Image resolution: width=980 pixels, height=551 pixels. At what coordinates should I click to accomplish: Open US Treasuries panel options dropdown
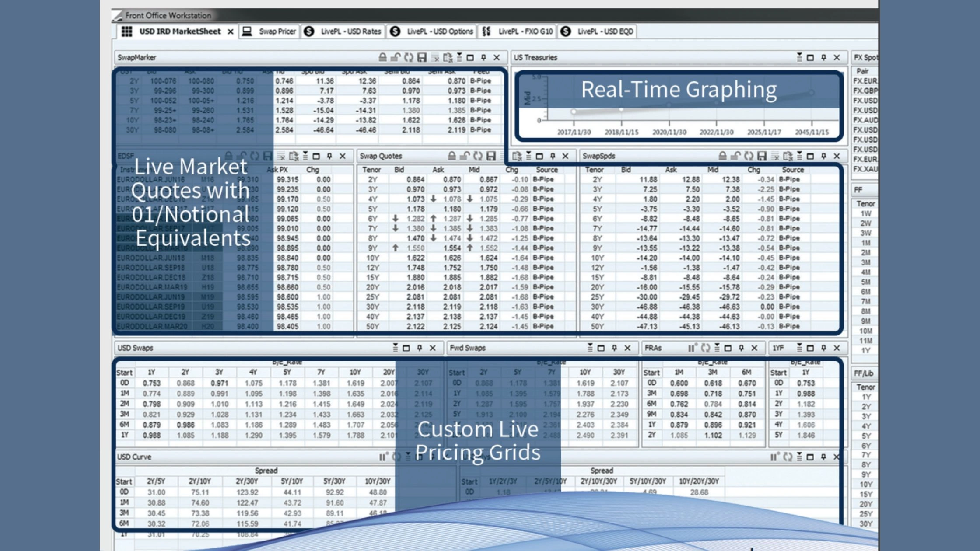[799, 57]
